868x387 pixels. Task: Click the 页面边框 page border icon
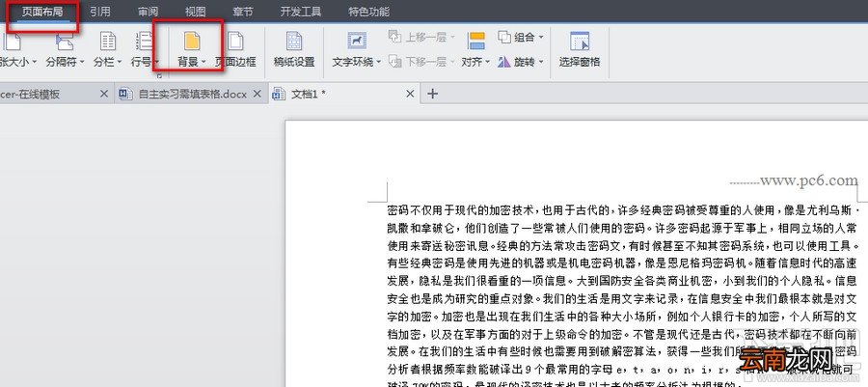click(x=236, y=41)
